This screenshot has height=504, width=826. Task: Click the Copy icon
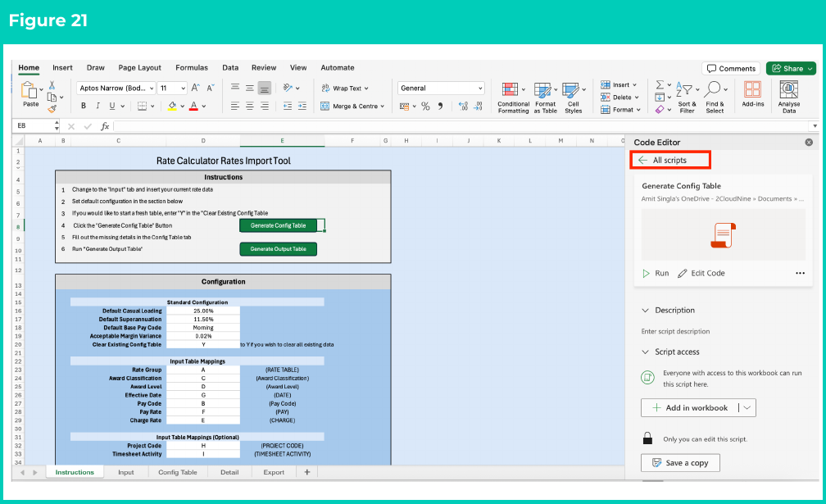[x=52, y=97]
